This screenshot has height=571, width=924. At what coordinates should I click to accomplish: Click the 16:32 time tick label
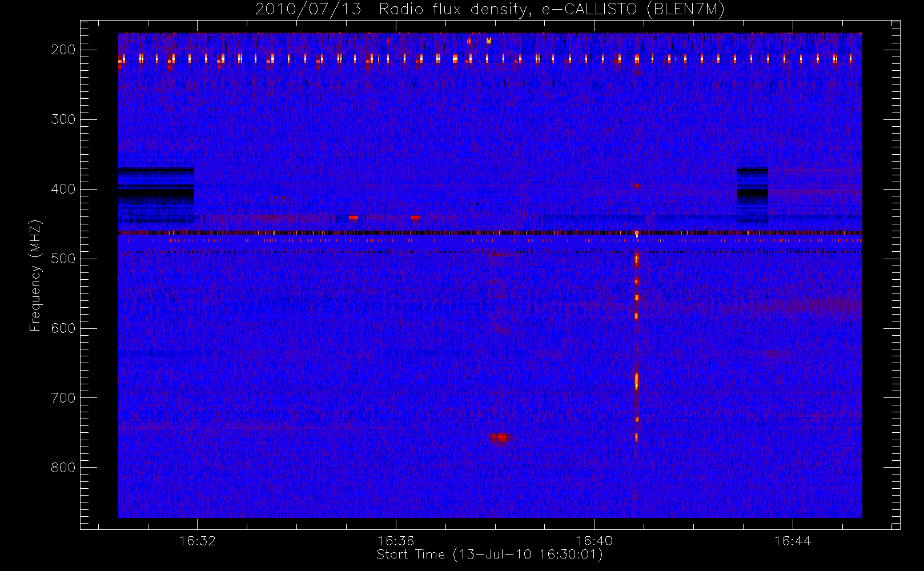pos(198,541)
